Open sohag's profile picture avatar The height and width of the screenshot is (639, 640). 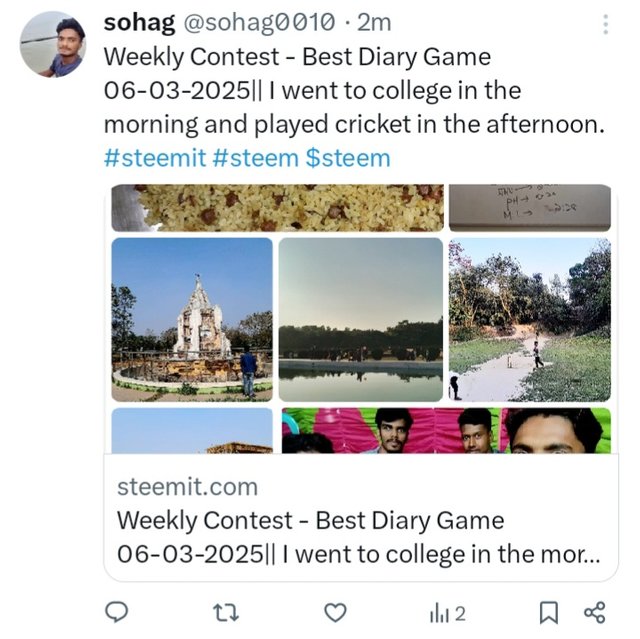click(x=53, y=45)
